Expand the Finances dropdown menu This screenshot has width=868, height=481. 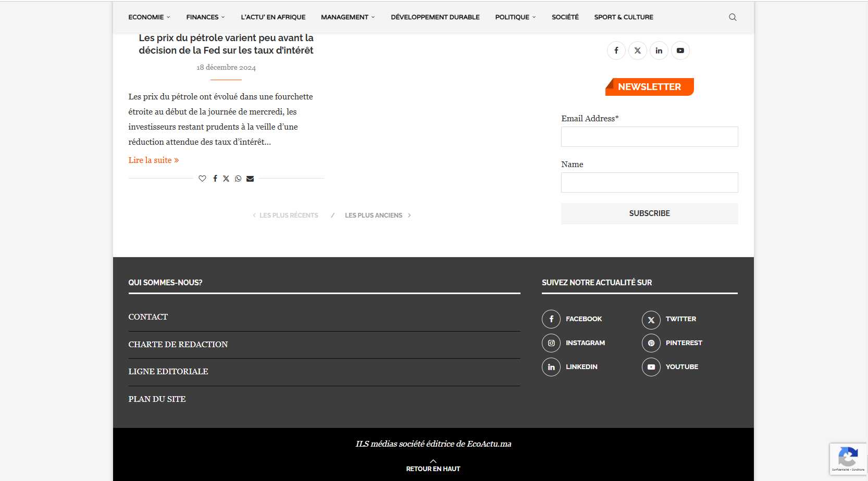[x=205, y=17]
